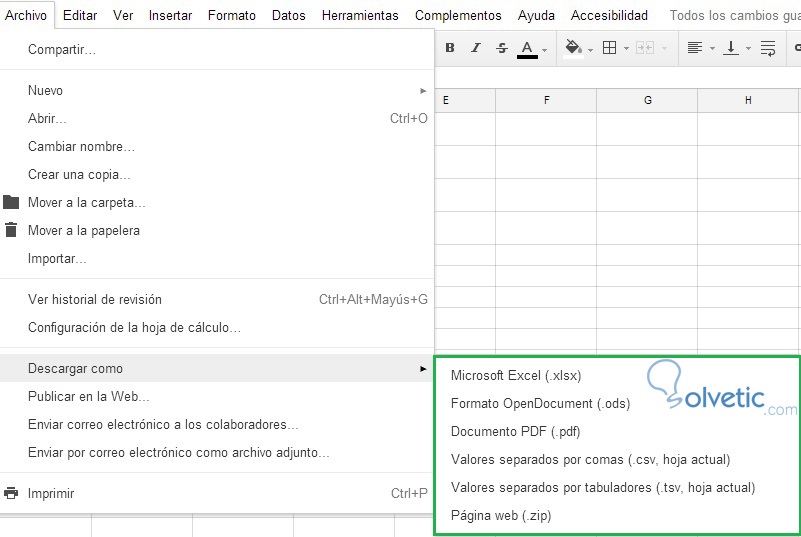Apply strikethrough formatting
This screenshot has width=801, height=537.
[502, 48]
